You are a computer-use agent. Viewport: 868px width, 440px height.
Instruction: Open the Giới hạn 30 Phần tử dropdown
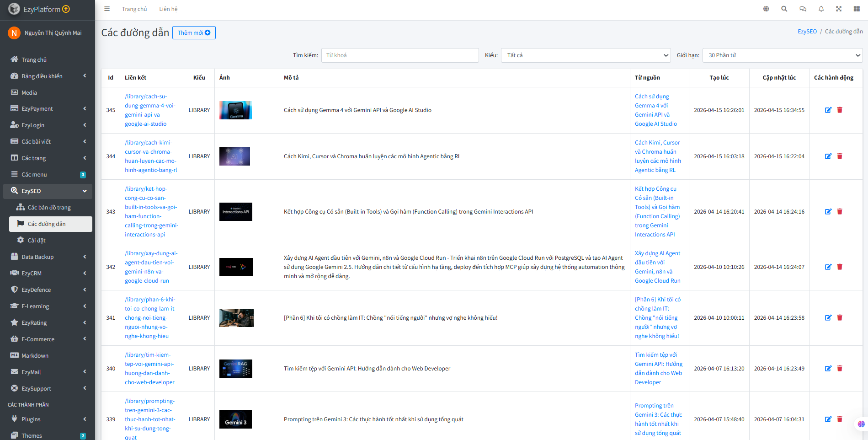782,55
